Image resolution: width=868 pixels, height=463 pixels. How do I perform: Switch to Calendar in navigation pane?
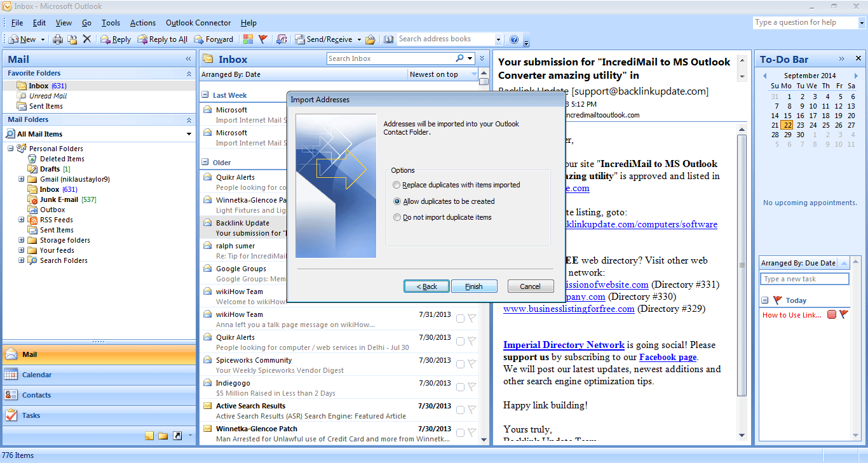click(x=99, y=375)
